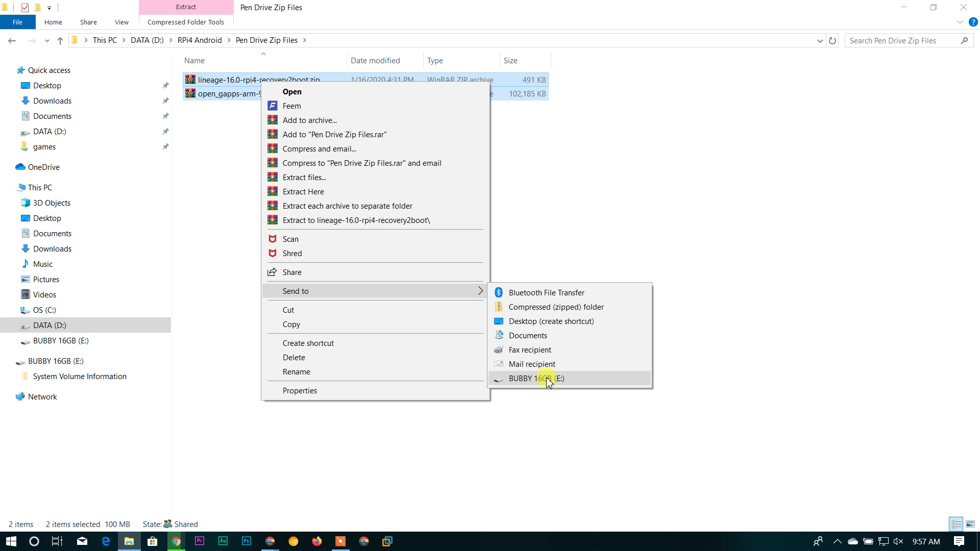Sort files by Date modified column
The width and height of the screenshot is (980, 551).
point(375,60)
